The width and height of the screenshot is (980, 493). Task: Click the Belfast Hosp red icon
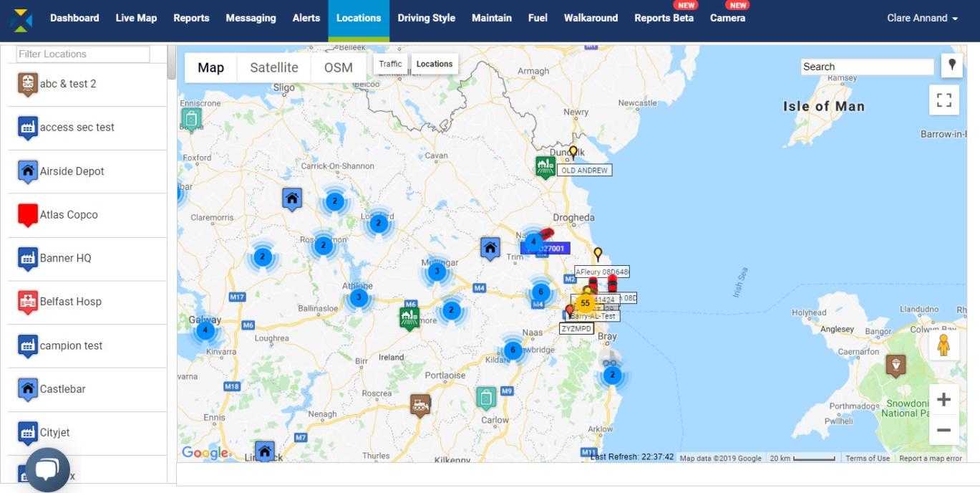(28, 302)
